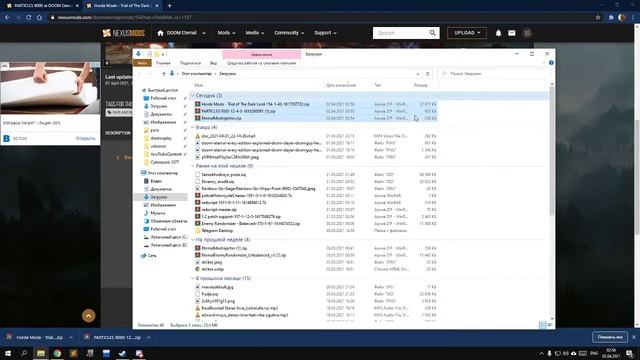640x360 pixels.
Task: Select Музыка in Explorer sidebar
Action: pyautogui.click(x=158, y=213)
